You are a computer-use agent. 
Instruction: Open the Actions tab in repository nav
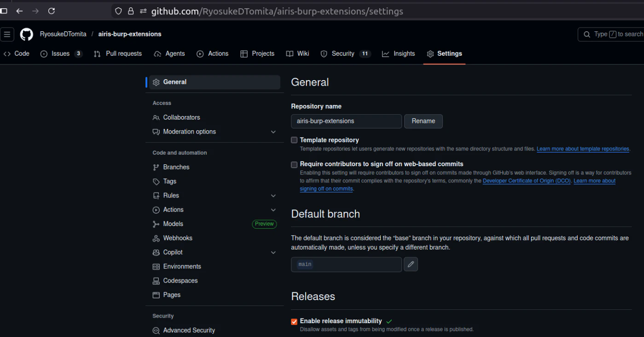tap(212, 54)
